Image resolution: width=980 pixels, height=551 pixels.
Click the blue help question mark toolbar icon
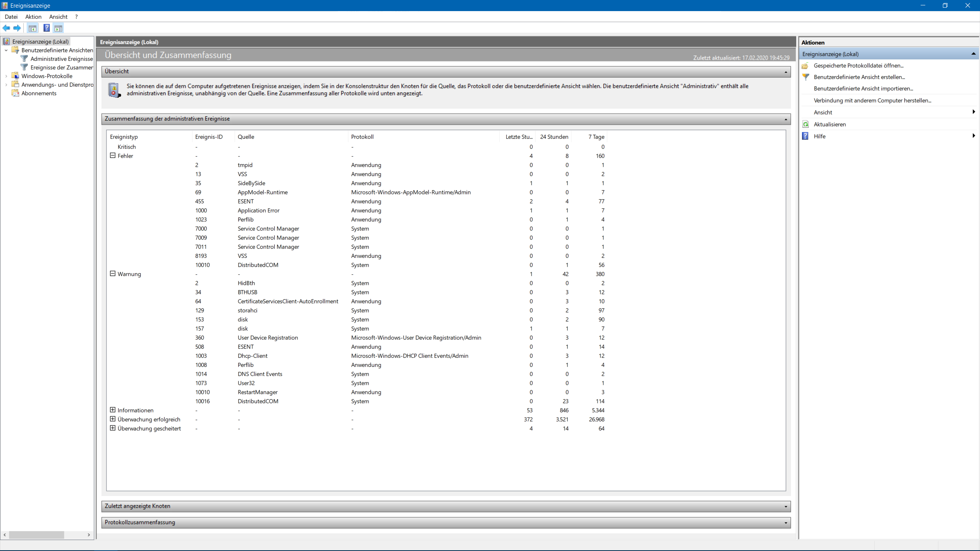(46, 28)
